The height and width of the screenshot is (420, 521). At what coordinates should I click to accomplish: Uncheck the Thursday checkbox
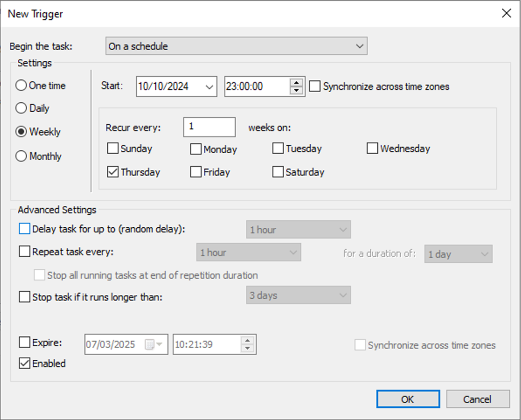(x=113, y=172)
